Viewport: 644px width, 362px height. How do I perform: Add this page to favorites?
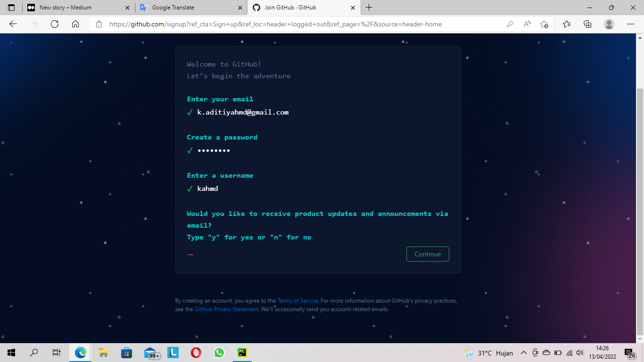pyautogui.click(x=545, y=24)
